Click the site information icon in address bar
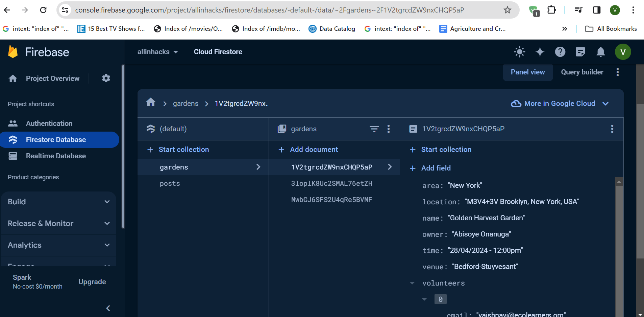Image resolution: width=644 pixels, height=317 pixels. pyautogui.click(x=65, y=10)
